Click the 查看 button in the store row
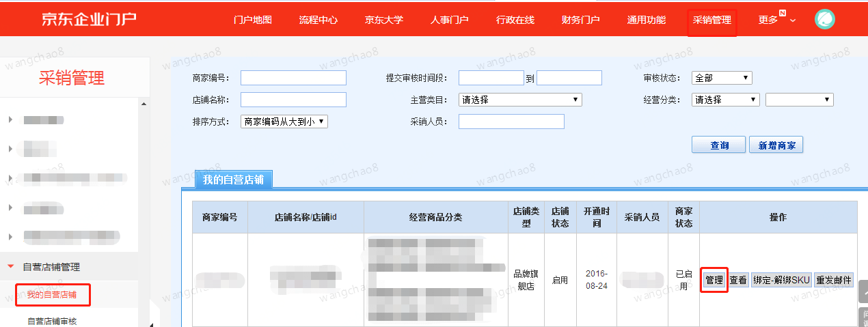Image resolution: width=868 pixels, height=327 pixels. pyautogui.click(x=737, y=280)
